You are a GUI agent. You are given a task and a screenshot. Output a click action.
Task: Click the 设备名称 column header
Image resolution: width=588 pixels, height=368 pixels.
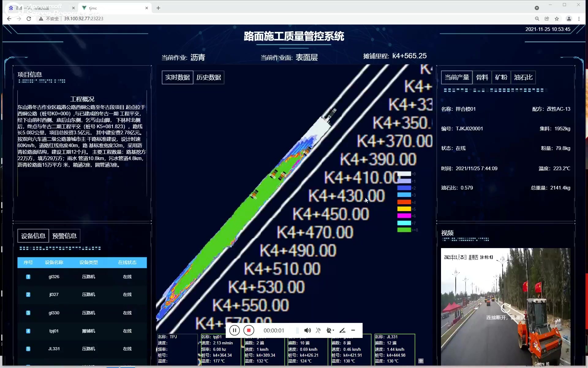[54, 263]
